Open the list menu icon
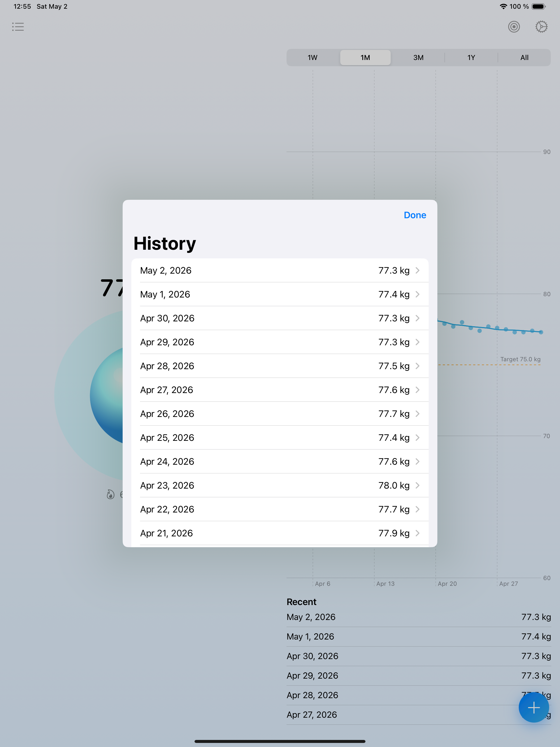Screen dimensions: 560x747 tap(18, 27)
